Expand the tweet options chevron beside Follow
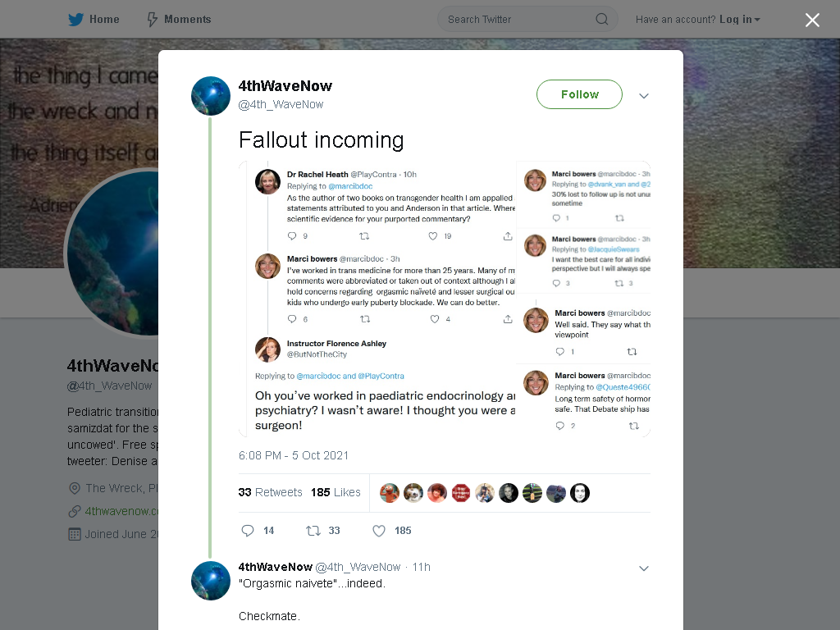The width and height of the screenshot is (840, 630). [x=644, y=96]
